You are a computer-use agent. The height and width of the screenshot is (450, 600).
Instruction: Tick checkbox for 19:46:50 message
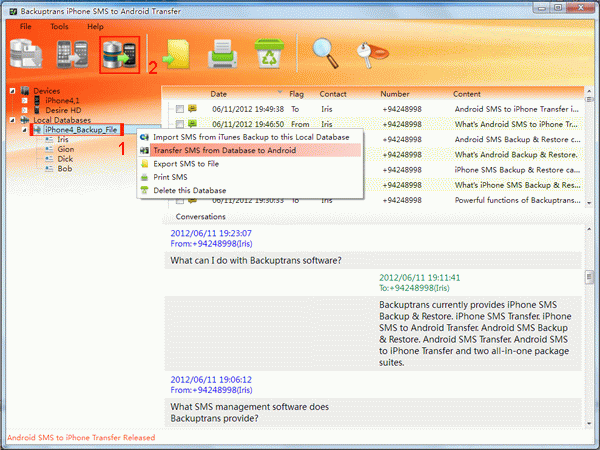[x=179, y=124]
